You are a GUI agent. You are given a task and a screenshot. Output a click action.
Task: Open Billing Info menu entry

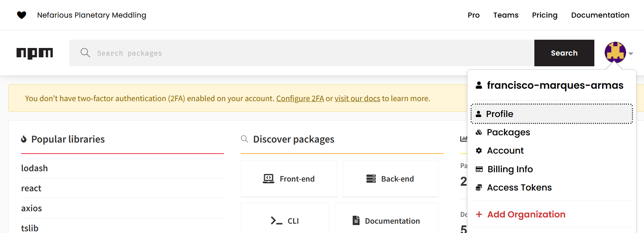(x=510, y=169)
